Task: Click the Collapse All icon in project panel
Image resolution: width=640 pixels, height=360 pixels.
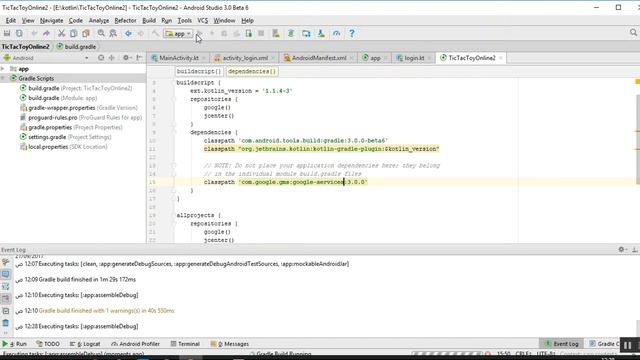Action: click(111, 58)
